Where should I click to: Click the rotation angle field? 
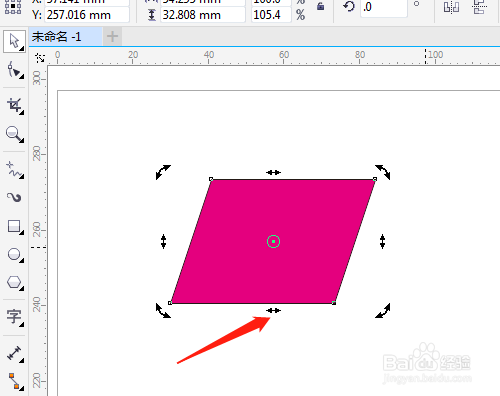click(384, 8)
